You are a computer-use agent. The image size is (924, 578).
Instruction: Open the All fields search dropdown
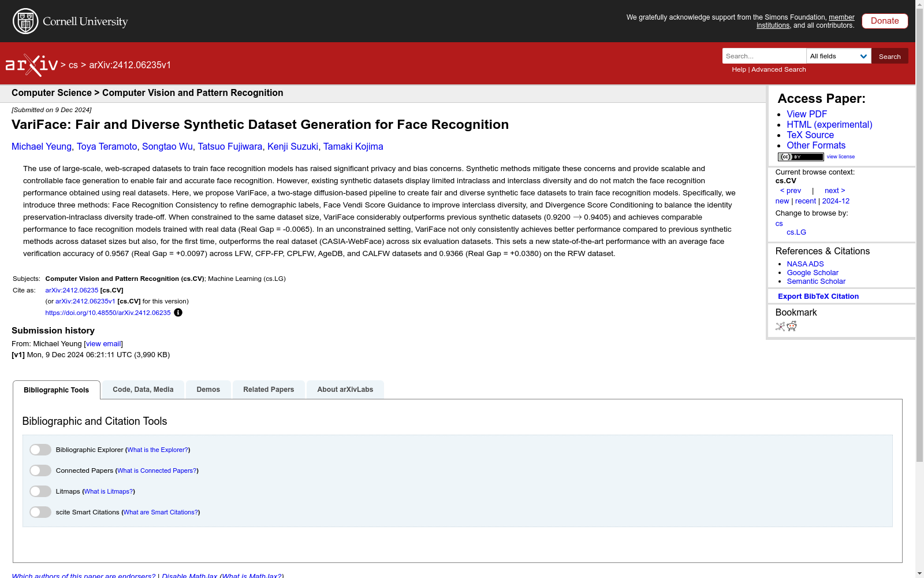pyautogui.click(x=839, y=56)
